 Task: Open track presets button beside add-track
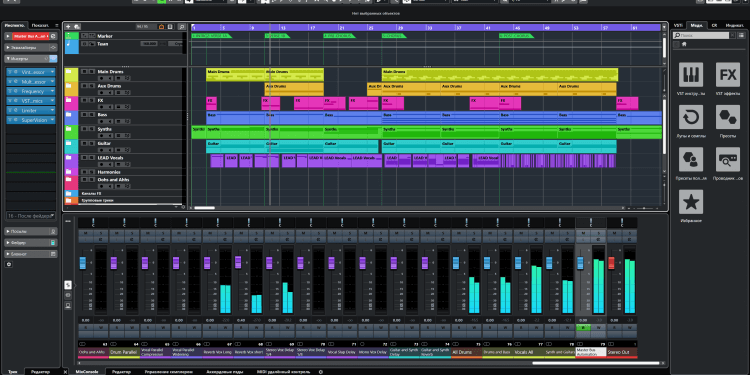[x=77, y=27]
